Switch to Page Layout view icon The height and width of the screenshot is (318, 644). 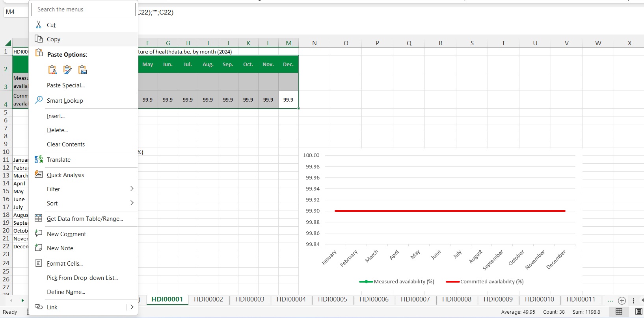click(x=638, y=312)
